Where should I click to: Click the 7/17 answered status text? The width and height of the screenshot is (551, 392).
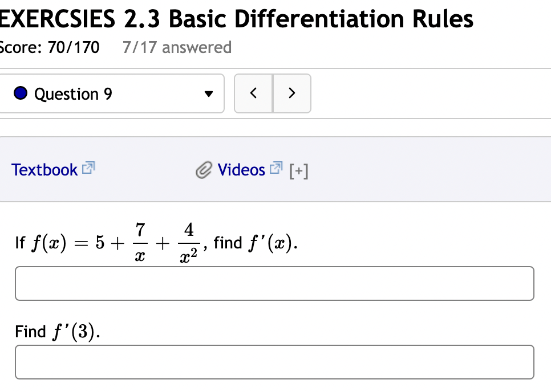coord(177,47)
